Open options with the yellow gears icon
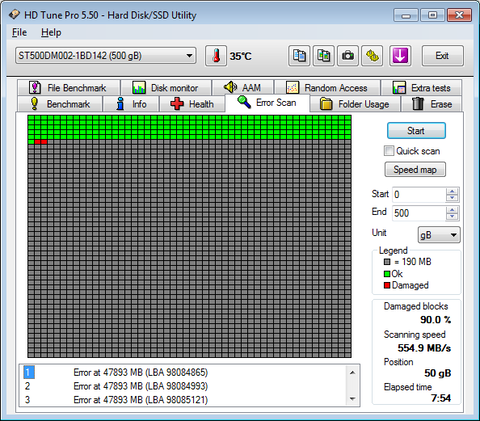Screen dimensions: 480x421 tap(372, 56)
